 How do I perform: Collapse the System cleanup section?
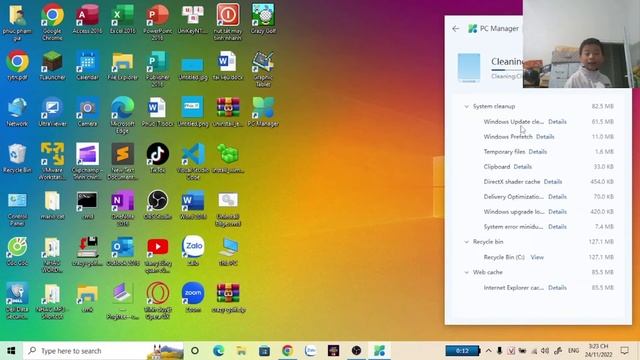(467, 107)
